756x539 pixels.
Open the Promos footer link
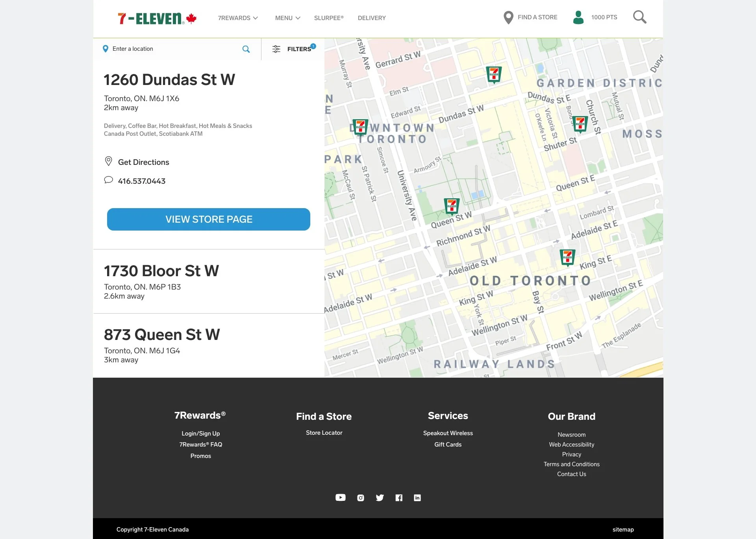(201, 456)
